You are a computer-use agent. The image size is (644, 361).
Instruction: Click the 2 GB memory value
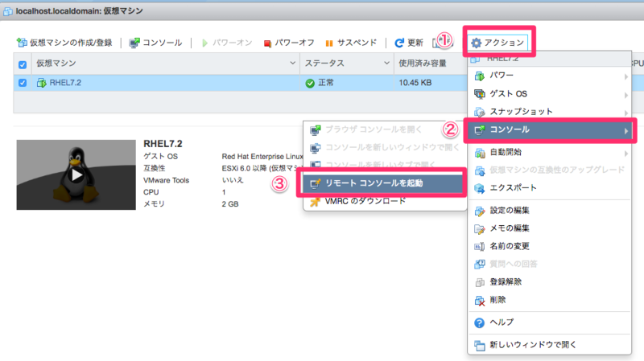pyautogui.click(x=230, y=204)
